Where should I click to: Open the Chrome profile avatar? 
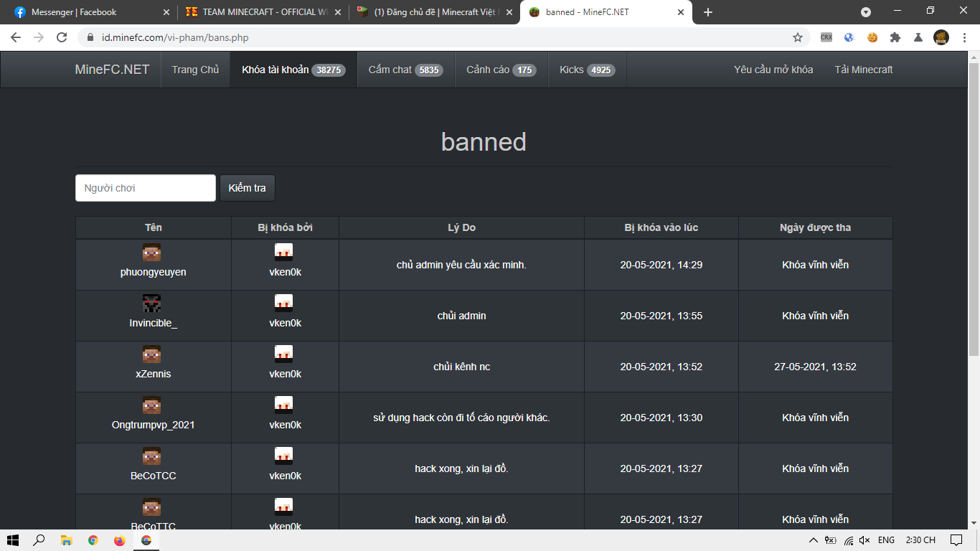[x=941, y=37]
